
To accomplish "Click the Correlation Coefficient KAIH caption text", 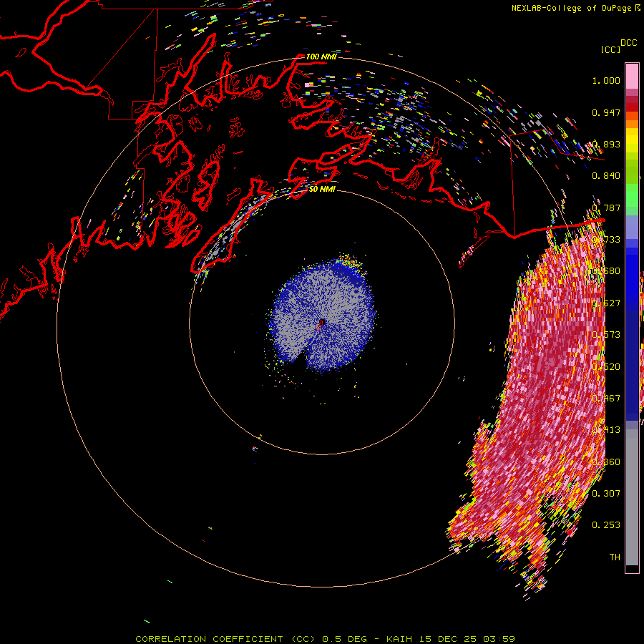I will click(x=326, y=639).
